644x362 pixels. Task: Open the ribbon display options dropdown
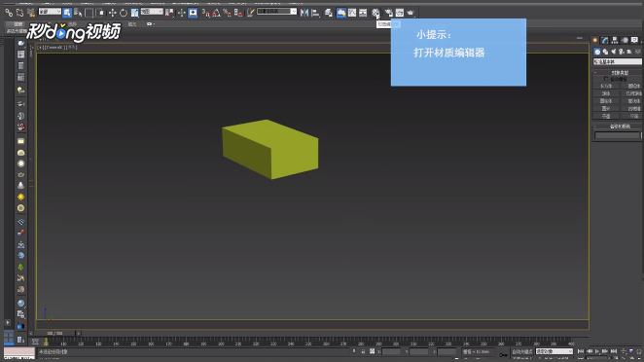151,23
